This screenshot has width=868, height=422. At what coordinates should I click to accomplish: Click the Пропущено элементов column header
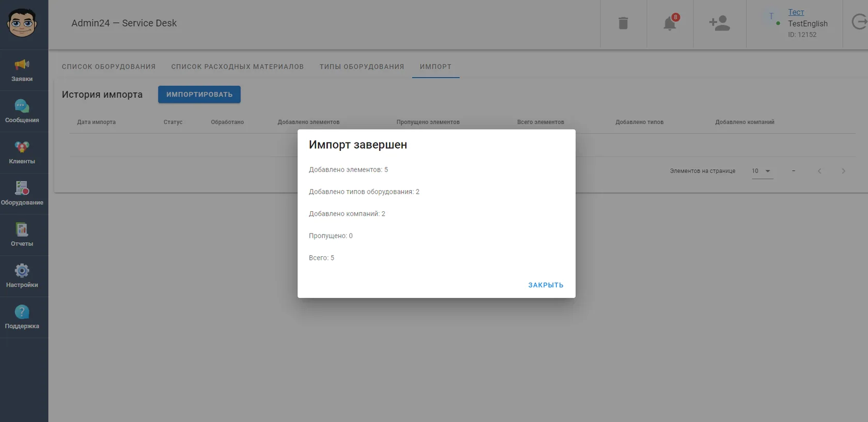point(428,122)
